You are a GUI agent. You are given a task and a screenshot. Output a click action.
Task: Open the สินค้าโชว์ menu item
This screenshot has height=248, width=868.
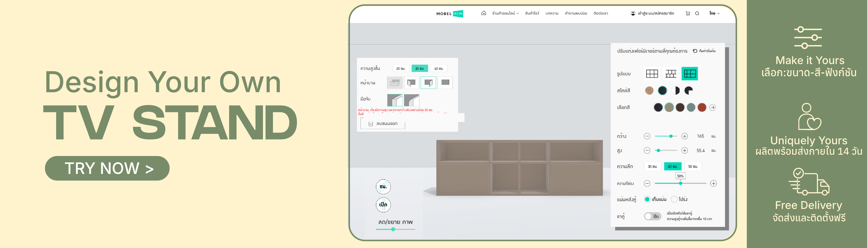[x=532, y=13]
